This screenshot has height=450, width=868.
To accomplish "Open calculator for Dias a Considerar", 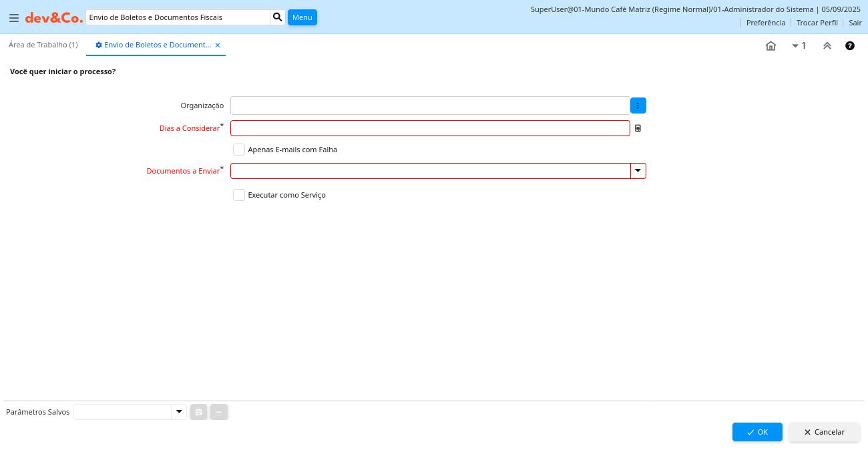I will (x=638, y=128).
